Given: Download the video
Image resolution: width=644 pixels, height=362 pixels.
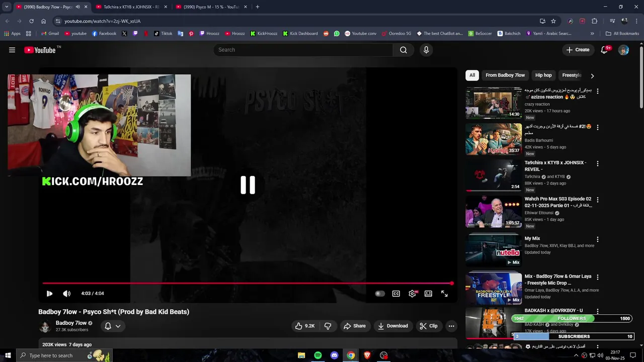Looking at the screenshot, I should click(393, 326).
